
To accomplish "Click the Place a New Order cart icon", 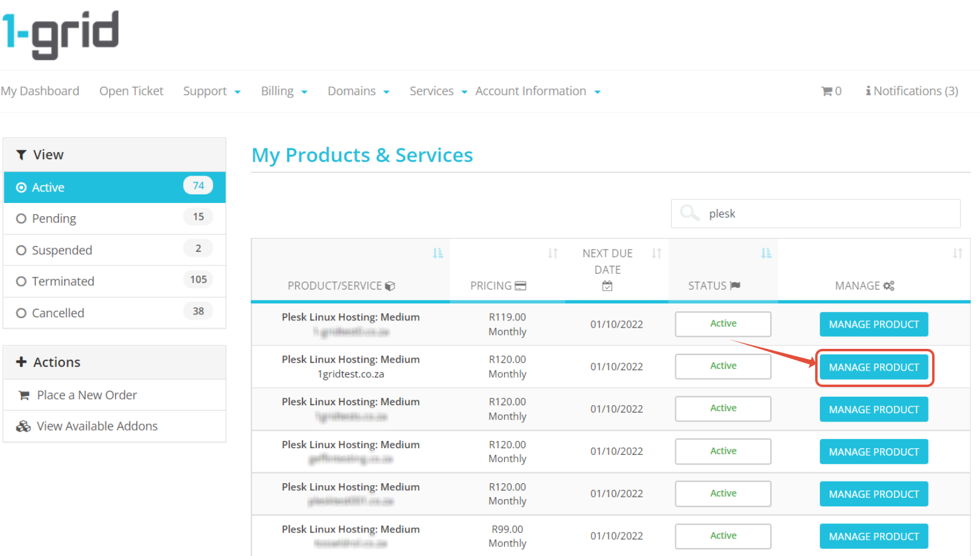I will [x=24, y=395].
